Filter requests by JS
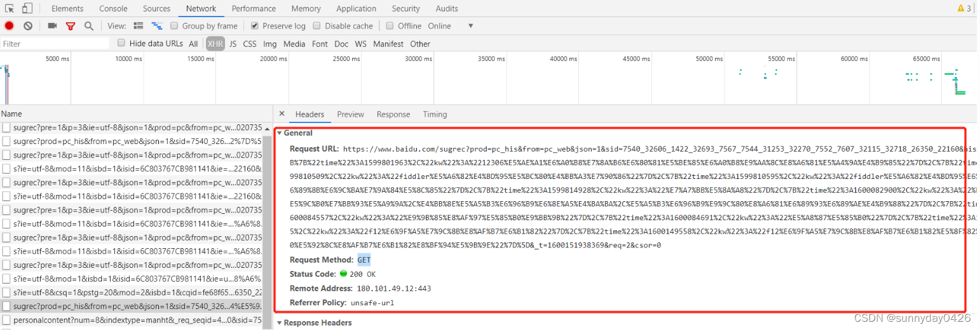This screenshot has height=330, width=980. pyautogui.click(x=233, y=44)
